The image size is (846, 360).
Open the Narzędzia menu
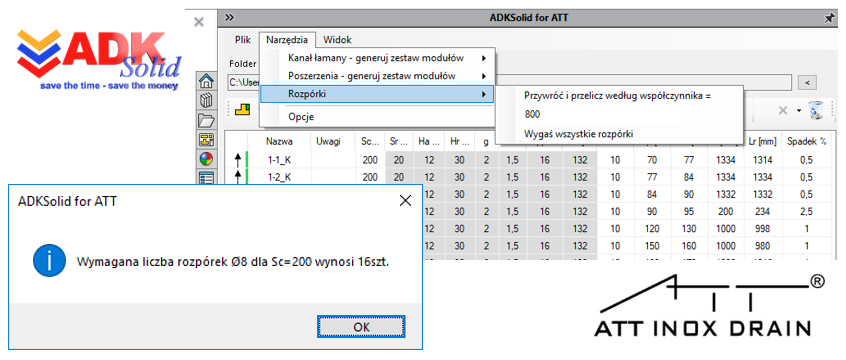(x=287, y=39)
